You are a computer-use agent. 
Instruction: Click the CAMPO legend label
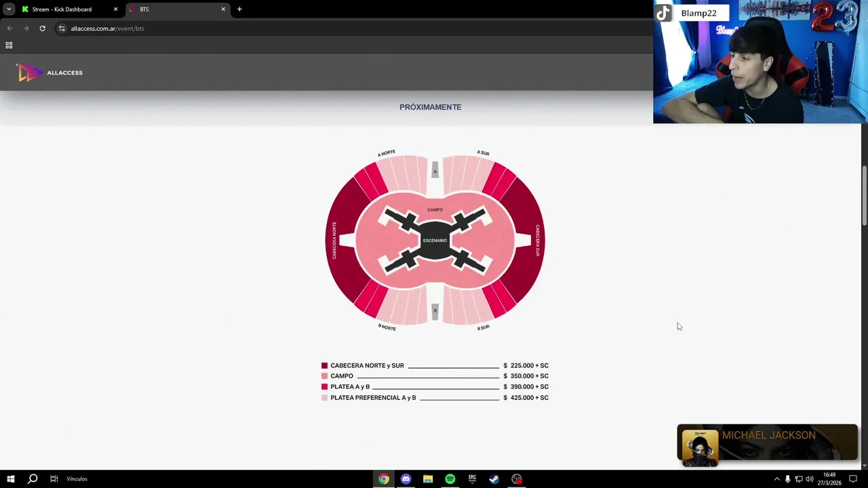tap(342, 376)
